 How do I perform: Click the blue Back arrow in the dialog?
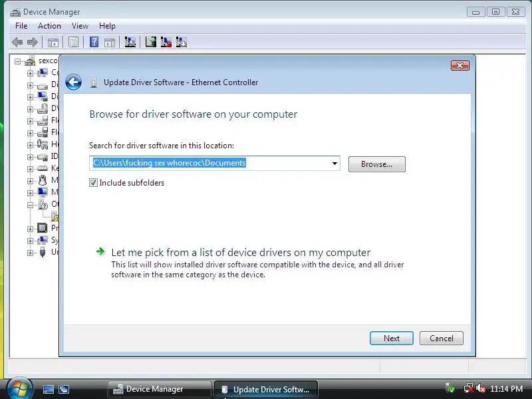point(73,82)
